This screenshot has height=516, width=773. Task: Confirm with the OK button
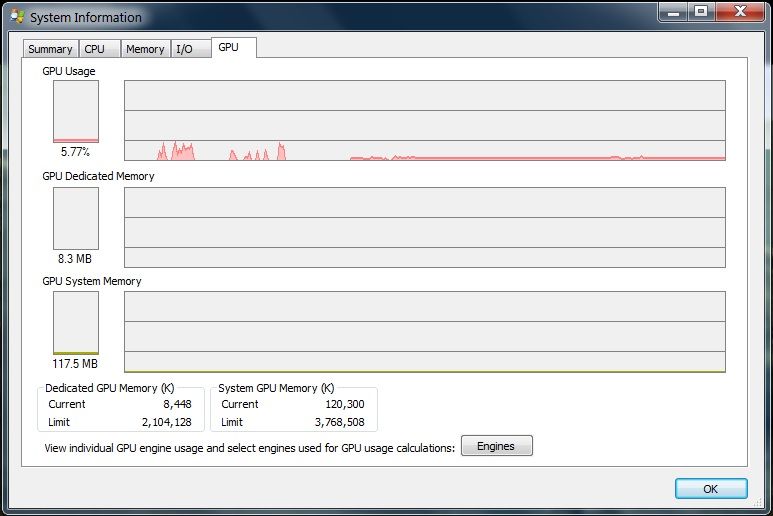click(x=711, y=488)
